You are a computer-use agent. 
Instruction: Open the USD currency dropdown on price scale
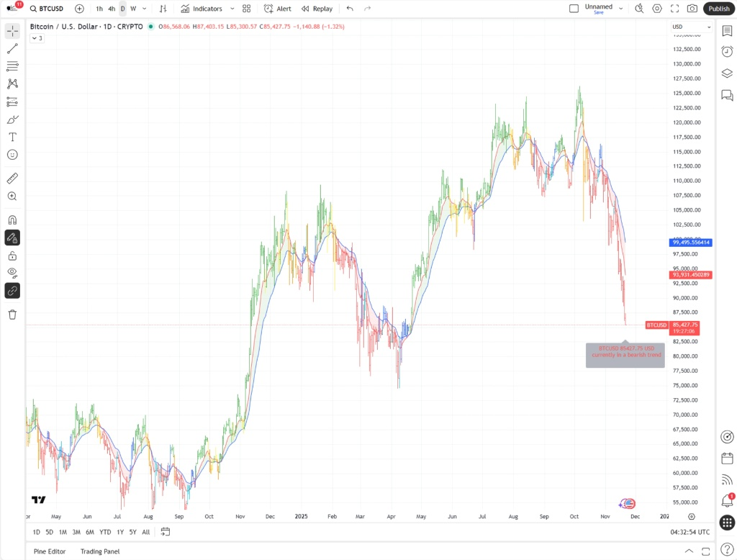click(691, 27)
